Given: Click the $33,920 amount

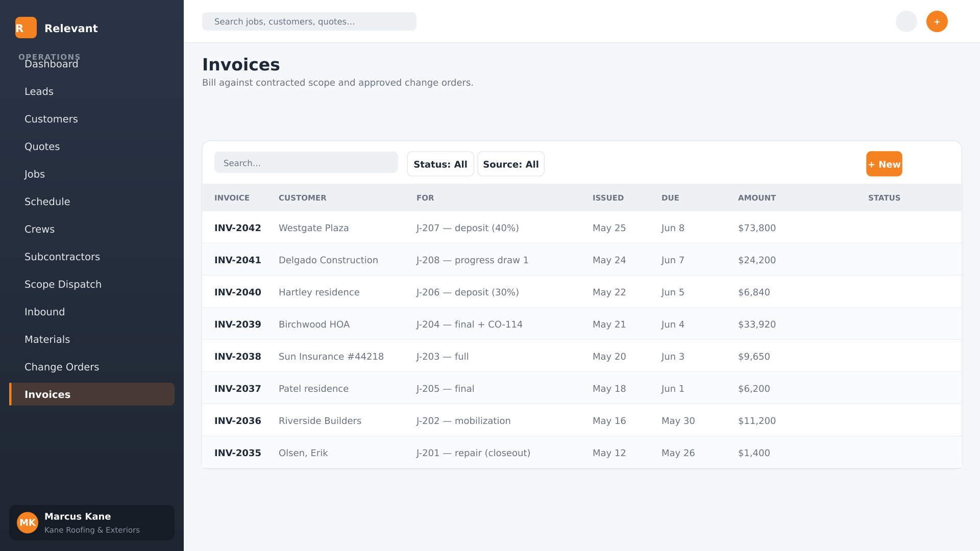Looking at the screenshot, I should click(x=757, y=324).
